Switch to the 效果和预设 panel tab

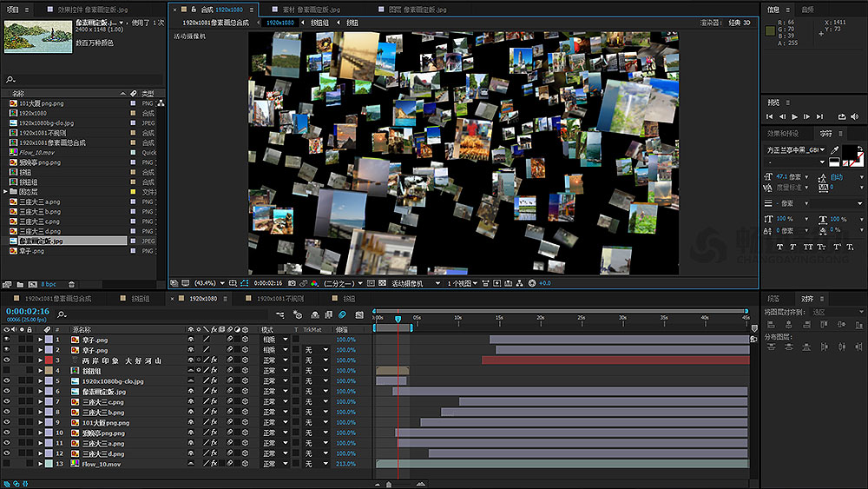[782, 133]
